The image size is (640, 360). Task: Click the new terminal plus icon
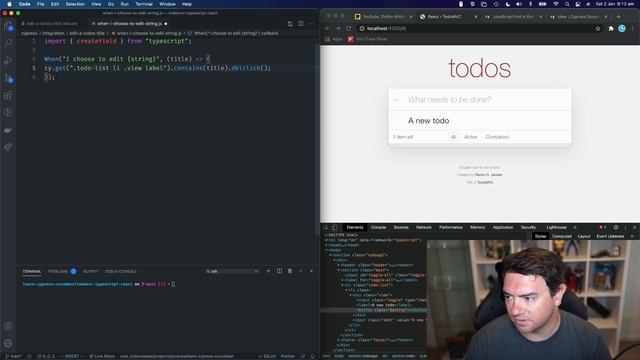coord(268,271)
